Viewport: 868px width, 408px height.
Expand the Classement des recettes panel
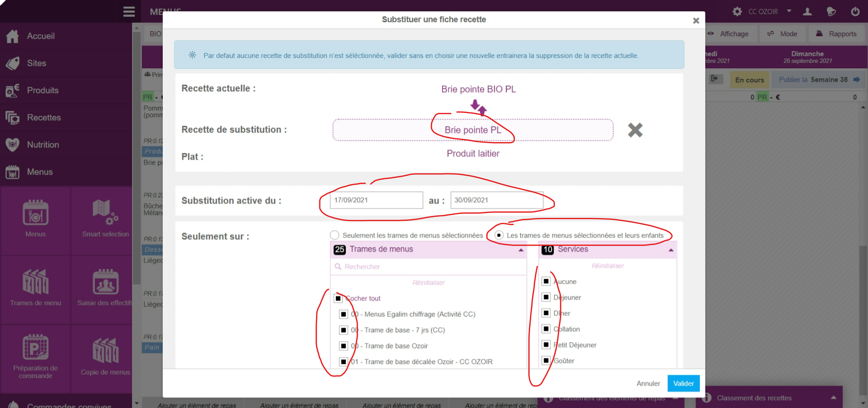coord(834,398)
